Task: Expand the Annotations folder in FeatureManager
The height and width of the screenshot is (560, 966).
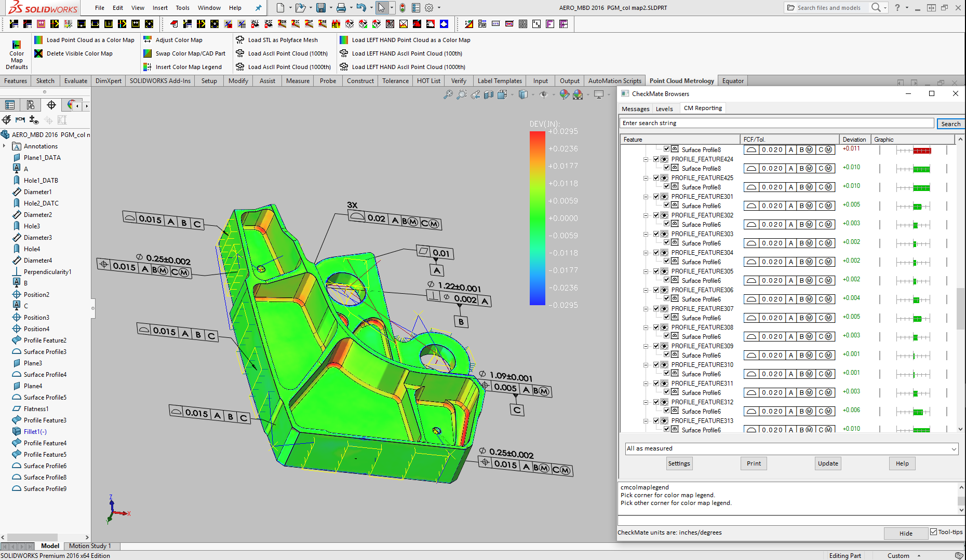Action: [4, 146]
